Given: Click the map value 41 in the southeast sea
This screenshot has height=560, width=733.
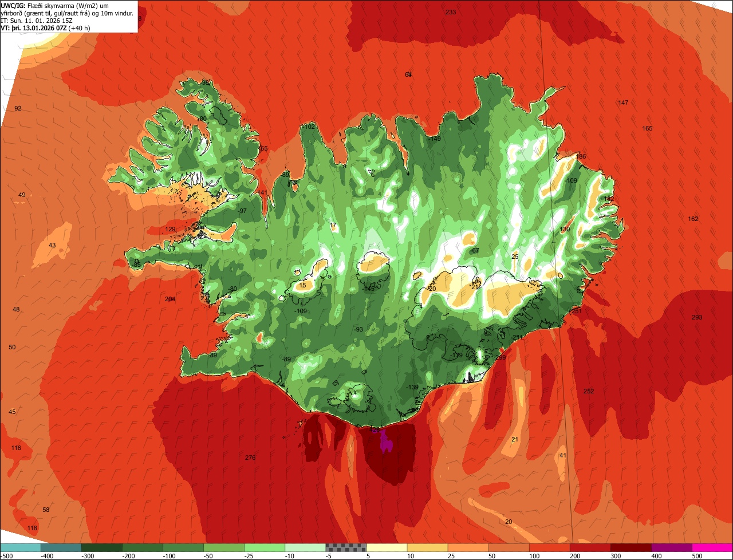Looking at the screenshot, I should click(563, 455).
